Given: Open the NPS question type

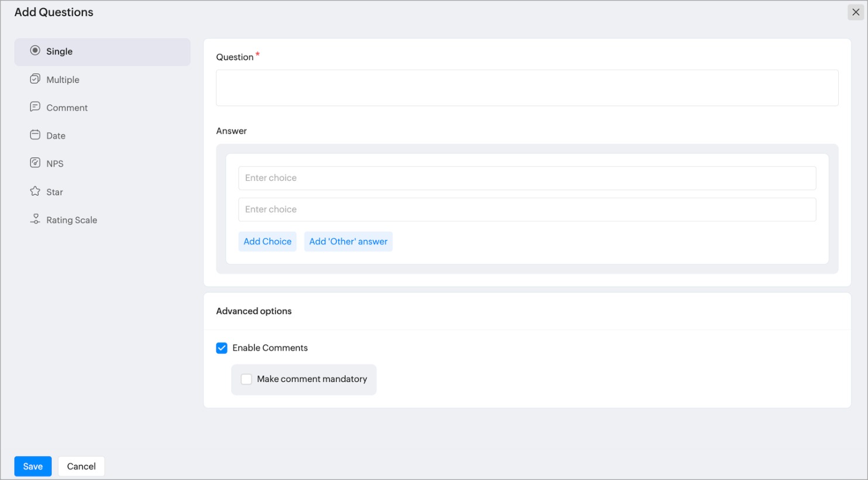Looking at the screenshot, I should [55, 164].
